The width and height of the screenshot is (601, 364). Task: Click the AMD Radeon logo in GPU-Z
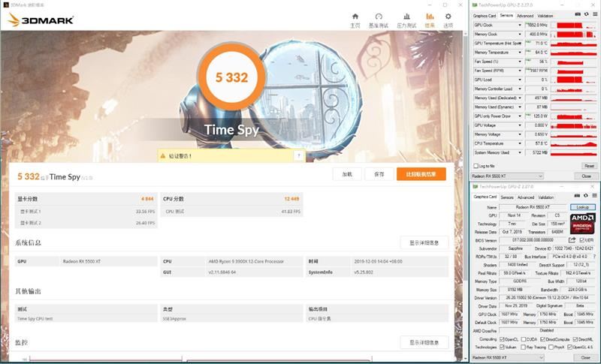(583, 224)
